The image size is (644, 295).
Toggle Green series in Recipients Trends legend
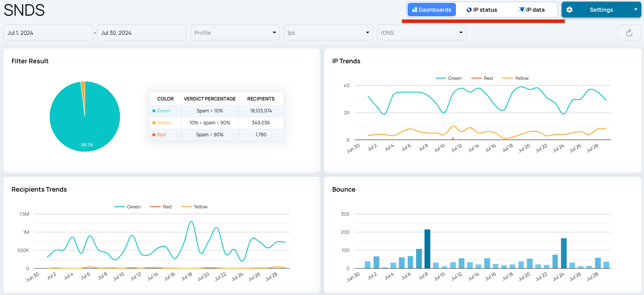127,207
